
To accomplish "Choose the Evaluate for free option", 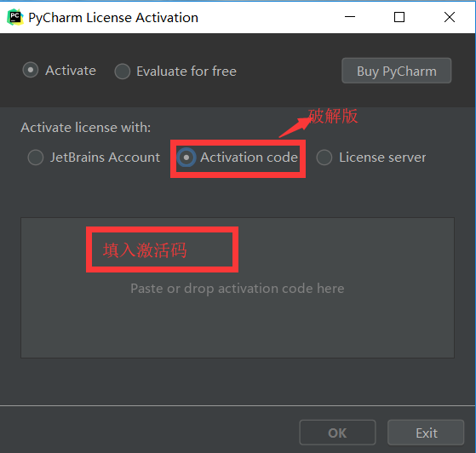I will click(123, 72).
